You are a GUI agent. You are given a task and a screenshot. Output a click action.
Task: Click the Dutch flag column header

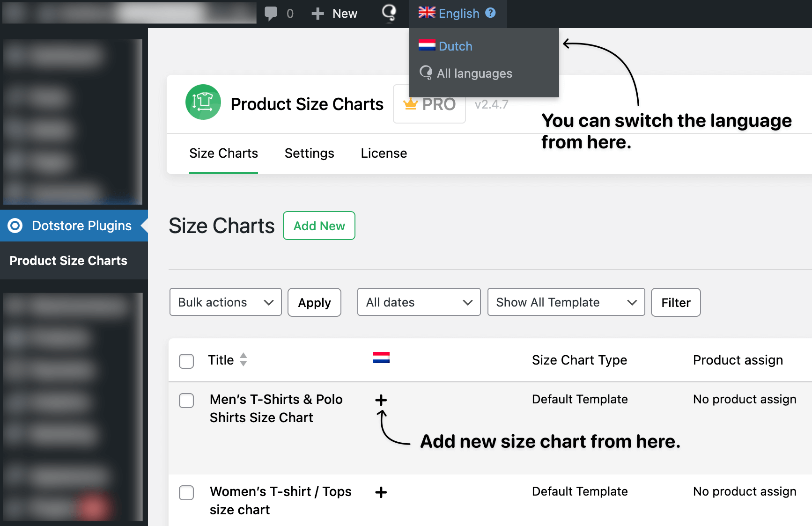381,358
